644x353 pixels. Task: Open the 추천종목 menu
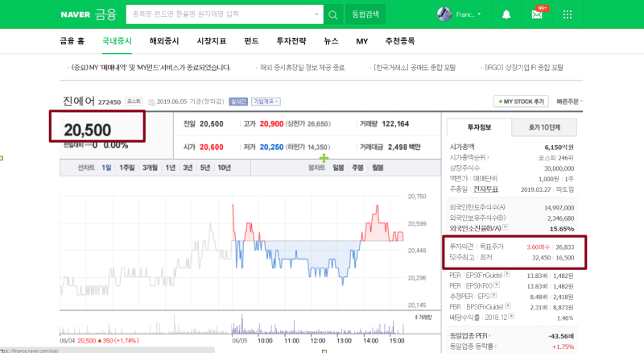click(400, 41)
